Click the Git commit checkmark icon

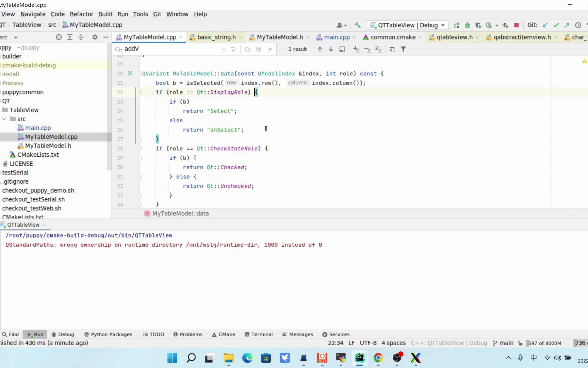point(556,25)
